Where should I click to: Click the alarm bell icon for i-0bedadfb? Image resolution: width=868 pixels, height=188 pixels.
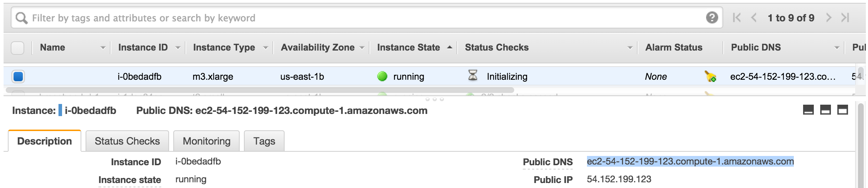[710, 76]
